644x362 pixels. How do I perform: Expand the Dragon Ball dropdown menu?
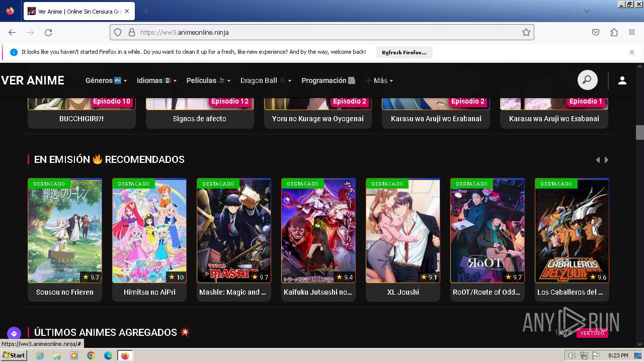tap(266, 80)
